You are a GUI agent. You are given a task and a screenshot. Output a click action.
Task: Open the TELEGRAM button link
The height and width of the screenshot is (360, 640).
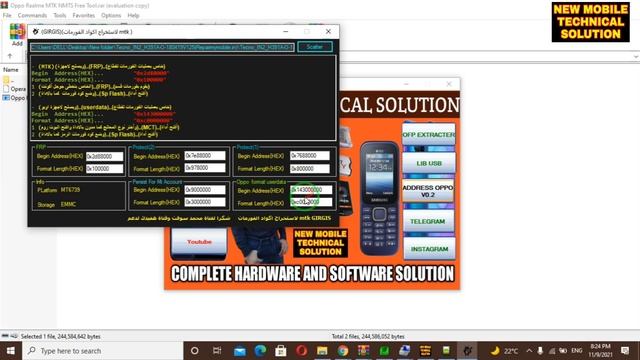click(x=429, y=222)
